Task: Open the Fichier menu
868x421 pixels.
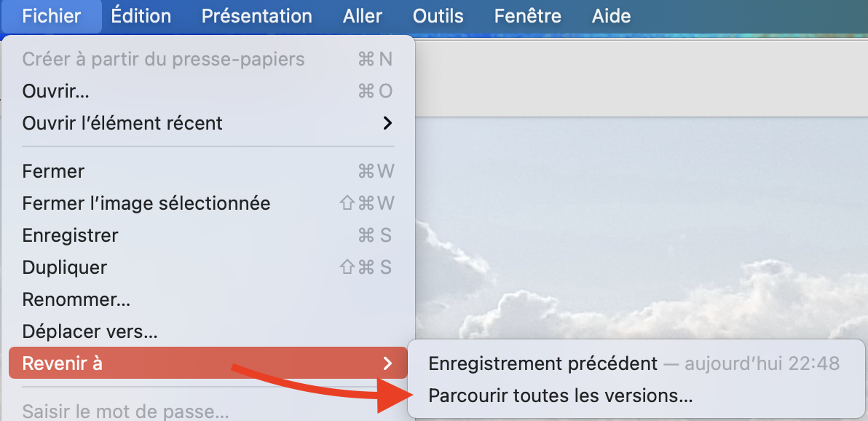Action: (51, 16)
